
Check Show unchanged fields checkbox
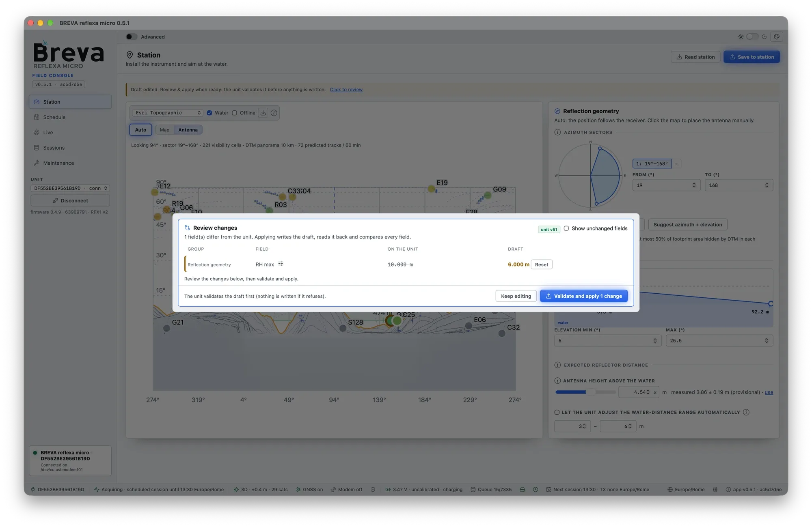tap(566, 228)
